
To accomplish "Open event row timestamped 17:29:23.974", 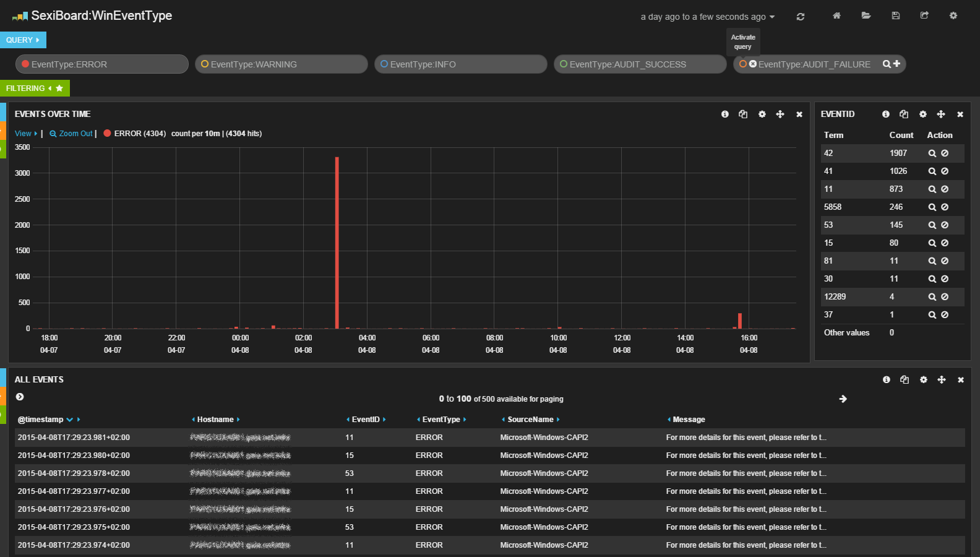I will point(489,545).
